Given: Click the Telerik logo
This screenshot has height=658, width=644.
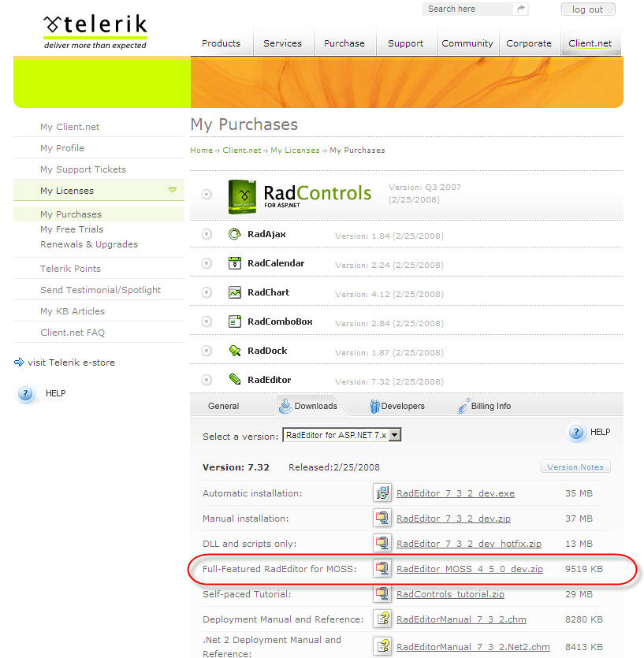Looking at the screenshot, I should coord(95,32).
